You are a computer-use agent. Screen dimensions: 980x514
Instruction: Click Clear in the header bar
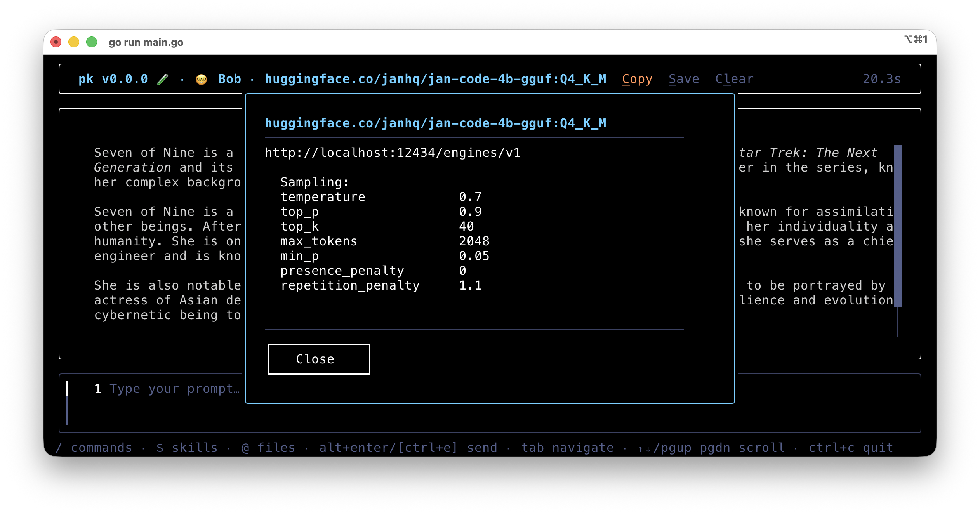734,79
